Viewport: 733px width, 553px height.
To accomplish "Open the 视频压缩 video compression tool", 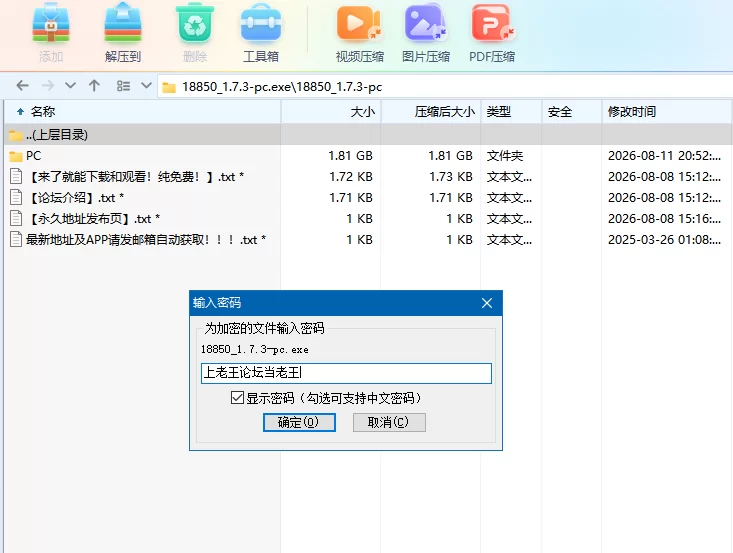I will (x=359, y=23).
